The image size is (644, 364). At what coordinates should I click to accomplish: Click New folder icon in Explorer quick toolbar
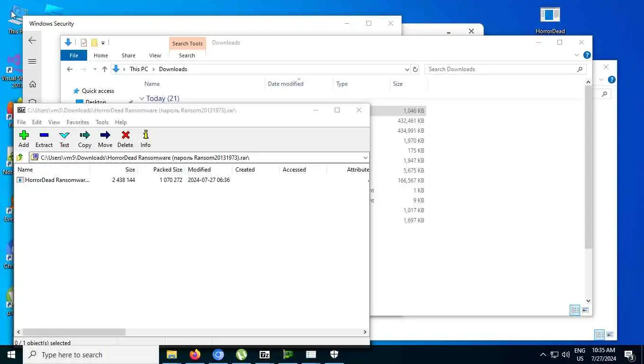point(94,43)
